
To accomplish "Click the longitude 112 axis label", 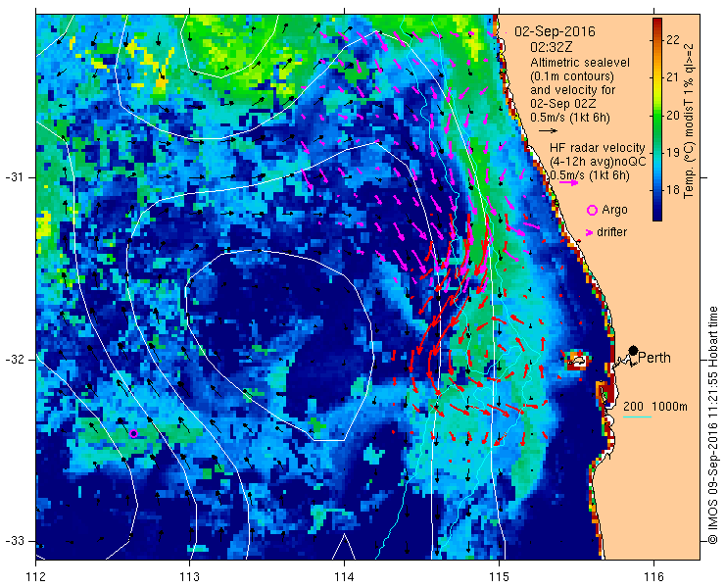I will tap(35, 577).
